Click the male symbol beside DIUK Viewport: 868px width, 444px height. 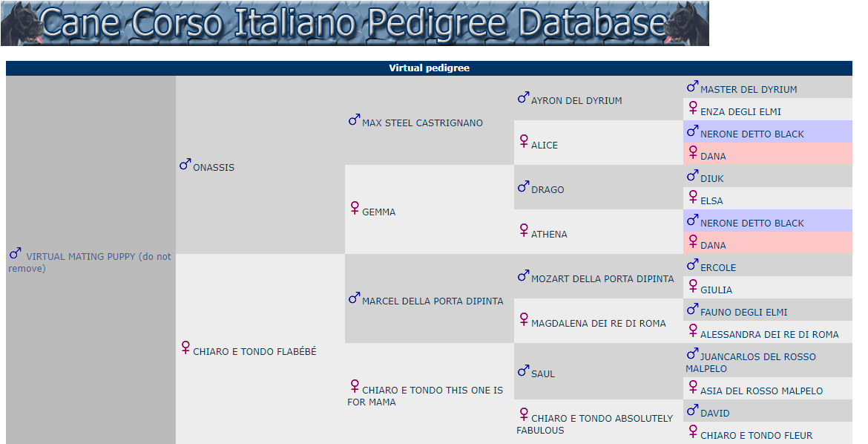click(692, 176)
